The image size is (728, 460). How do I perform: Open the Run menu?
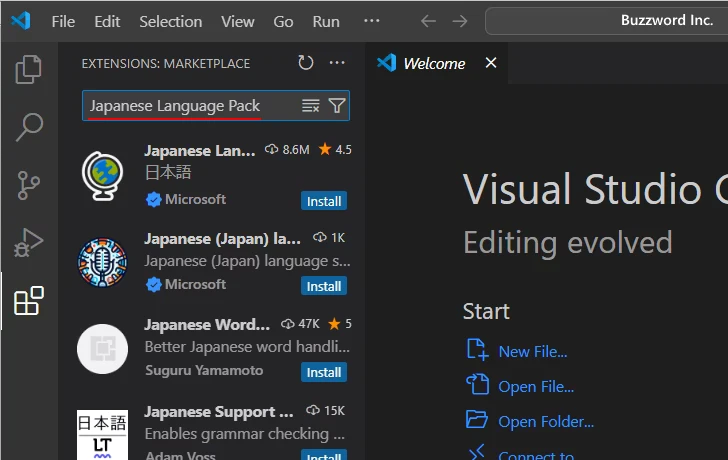[x=326, y=21]
